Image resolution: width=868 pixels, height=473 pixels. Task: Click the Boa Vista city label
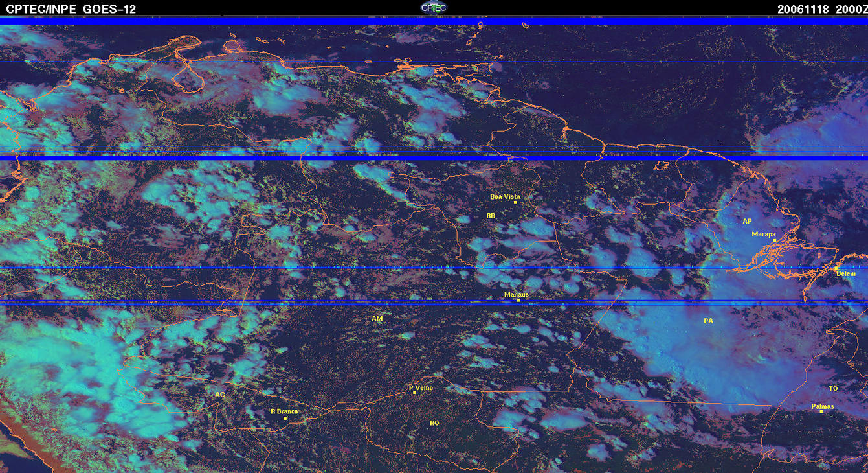505,196
